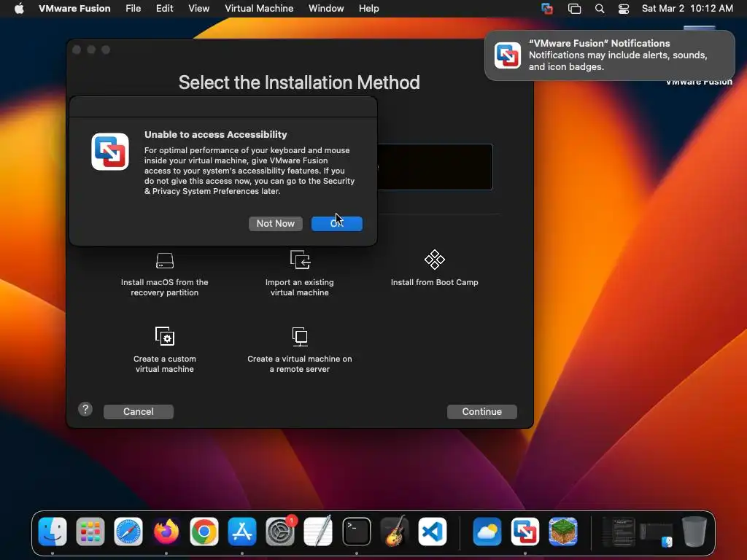Open Minecraft from the Dock
This screenshot has height=560, width=747.
pos(563,531)
